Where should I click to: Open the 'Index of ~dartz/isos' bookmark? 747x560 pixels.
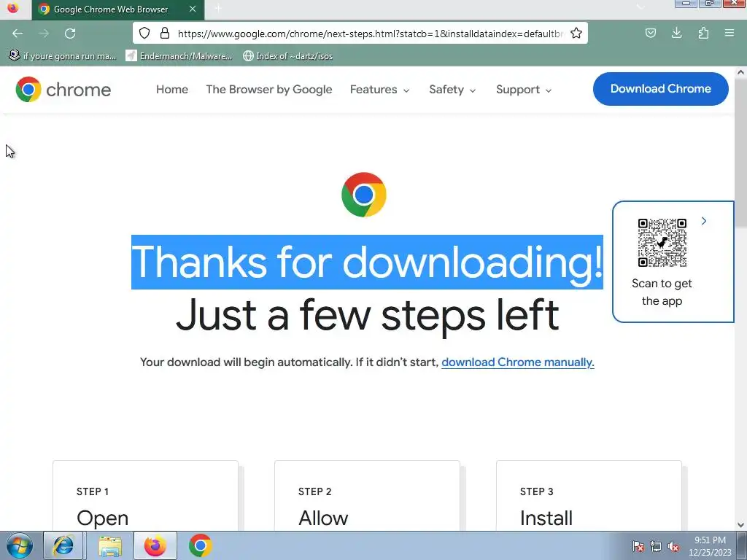tap(287, 55)
